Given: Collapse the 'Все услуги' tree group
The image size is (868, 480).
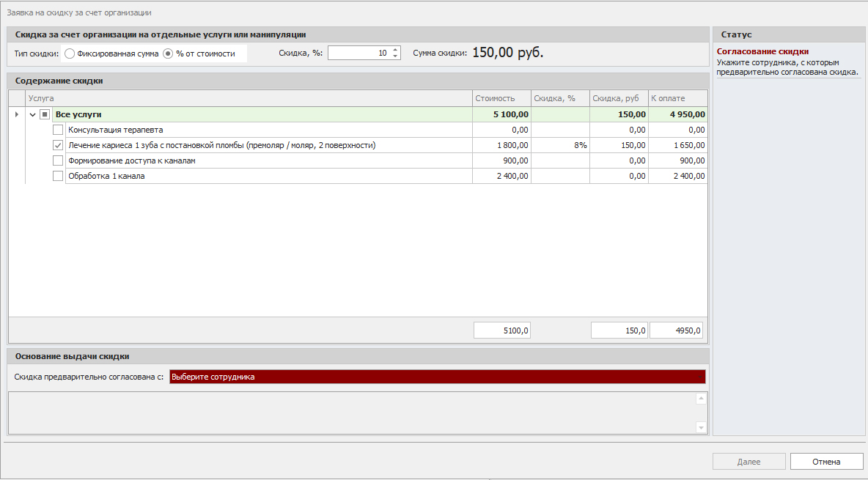Looking at the screenshot, I should coord(32,115).
